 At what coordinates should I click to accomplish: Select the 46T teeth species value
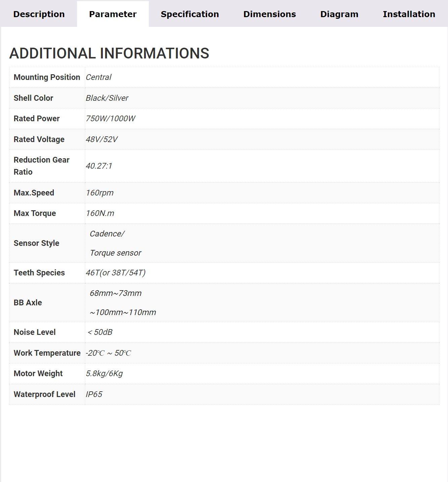[115, 273]
